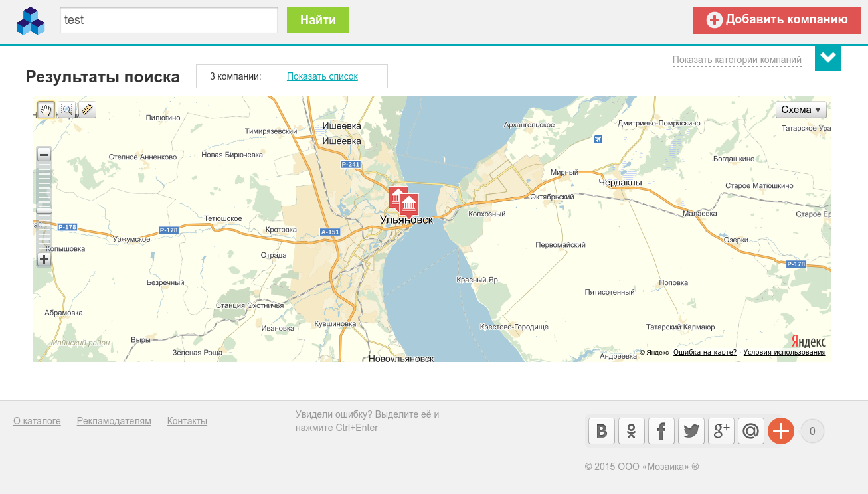Click Чердаклы label on the map
Image resolution: width=868 pixels, height=494 pixels.
tap(620, 183)
